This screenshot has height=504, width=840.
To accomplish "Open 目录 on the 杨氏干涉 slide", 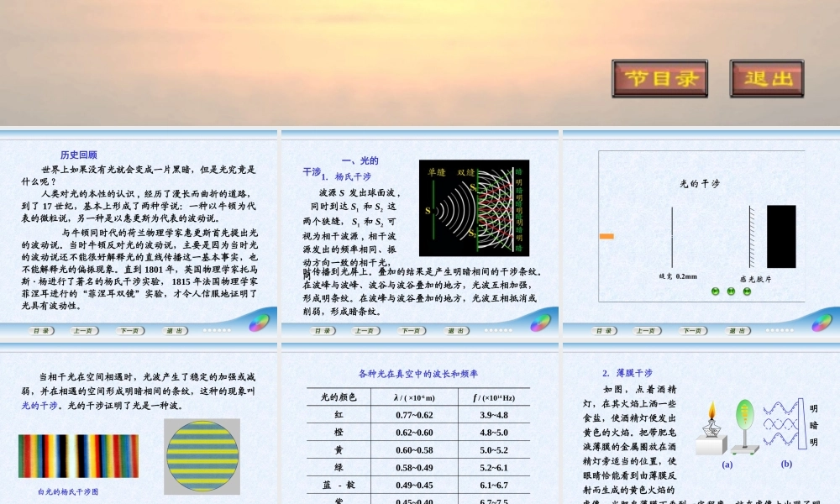I will pos(323,330).
